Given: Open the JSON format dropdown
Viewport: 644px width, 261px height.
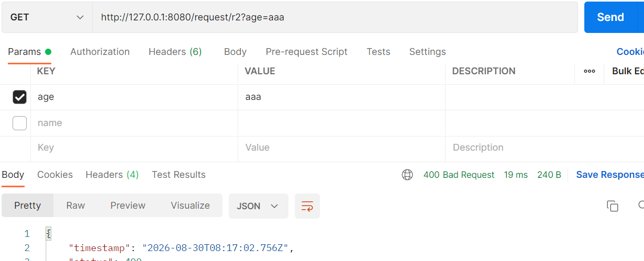Looking at the screenshot, I should pos(259,206).
